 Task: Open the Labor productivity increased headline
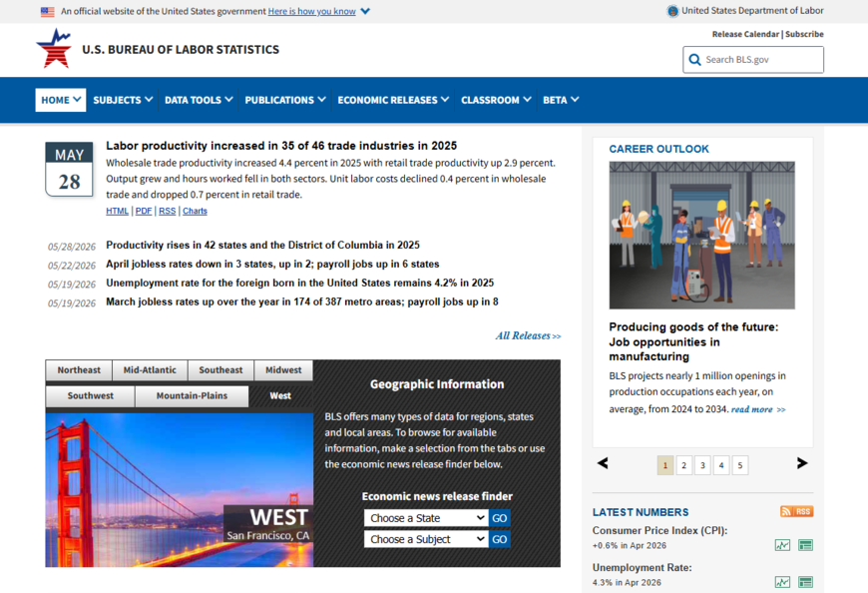point(281,146)
